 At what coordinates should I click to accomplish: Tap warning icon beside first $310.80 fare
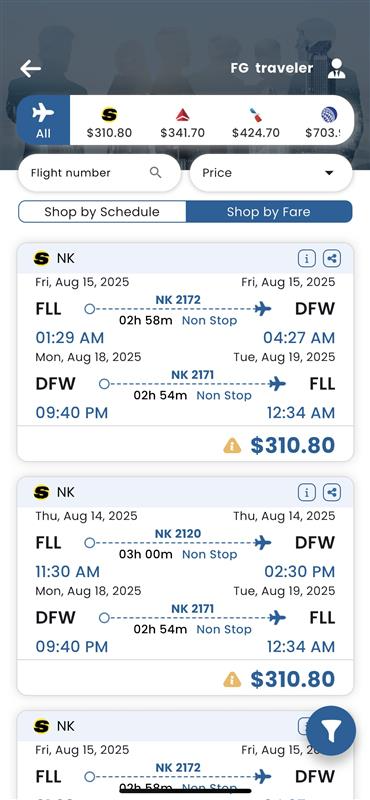click(232, 445)
